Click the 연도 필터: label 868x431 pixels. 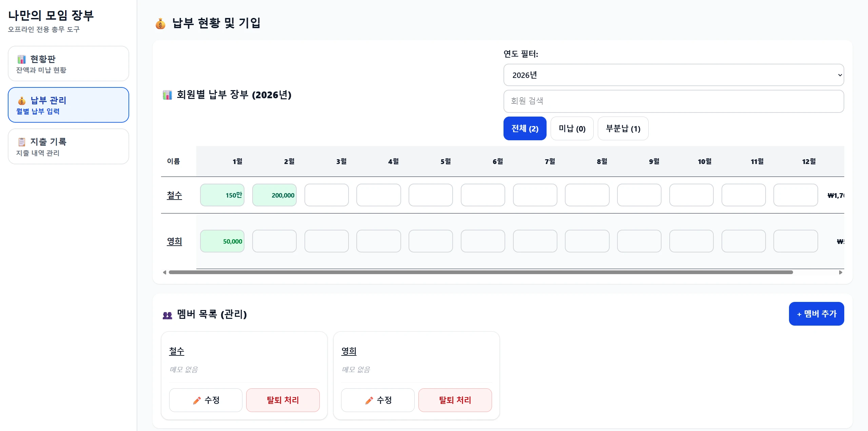click(x=521, y=54)
